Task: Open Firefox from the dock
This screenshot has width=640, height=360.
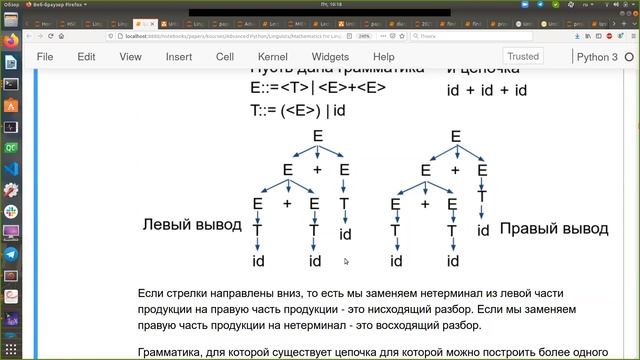Action: (x=11, y=41)
